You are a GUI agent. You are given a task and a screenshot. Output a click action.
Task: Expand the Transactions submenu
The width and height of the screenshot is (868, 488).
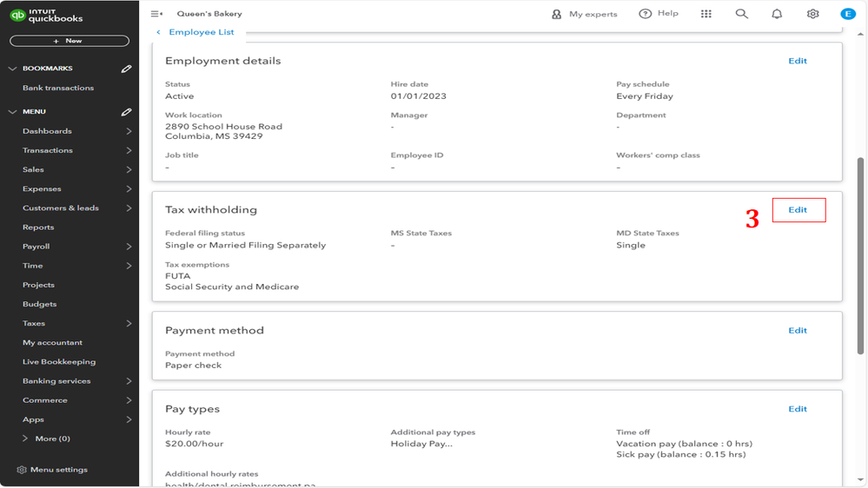[x=129, y=150]
